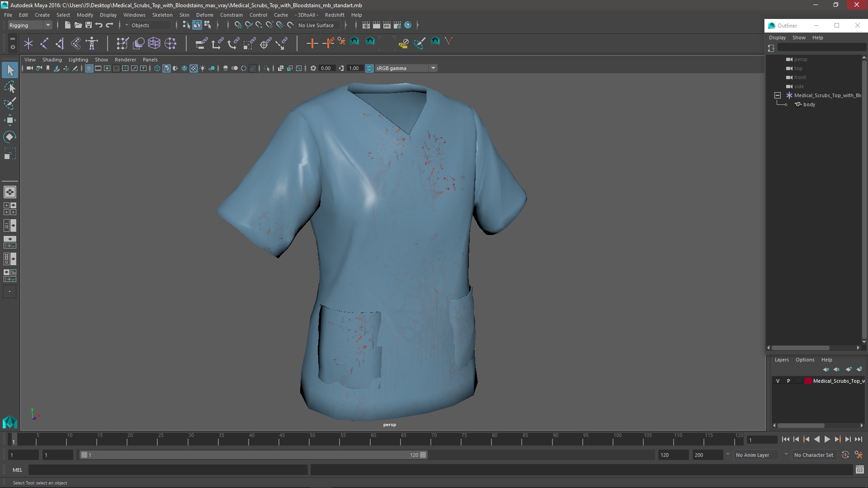This screenshot has height=488, width=868.
Task: Toggle Select by Hierarchy mode
Action: click(x=186, y=25)
